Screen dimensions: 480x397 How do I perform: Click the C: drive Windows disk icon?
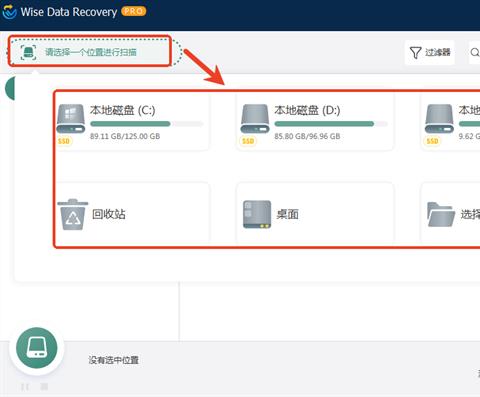(70, 119)
